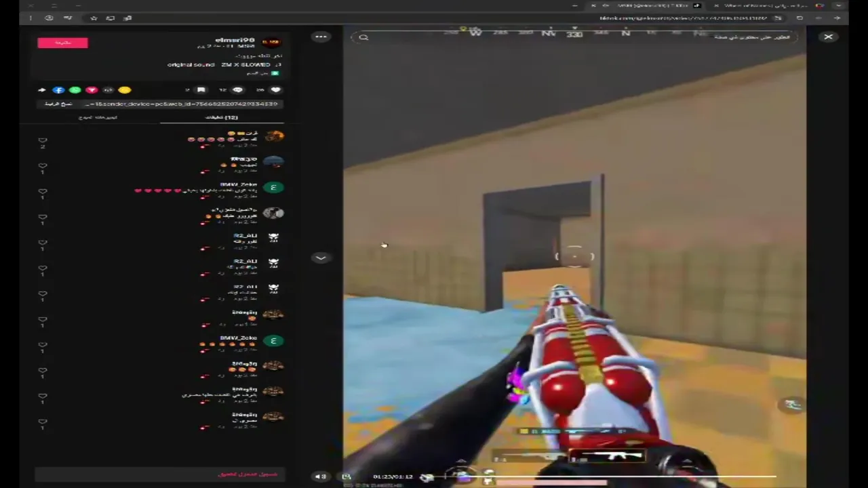
Task: Open comments via the speech bubble icon
Action: click(x=237, y=89)
